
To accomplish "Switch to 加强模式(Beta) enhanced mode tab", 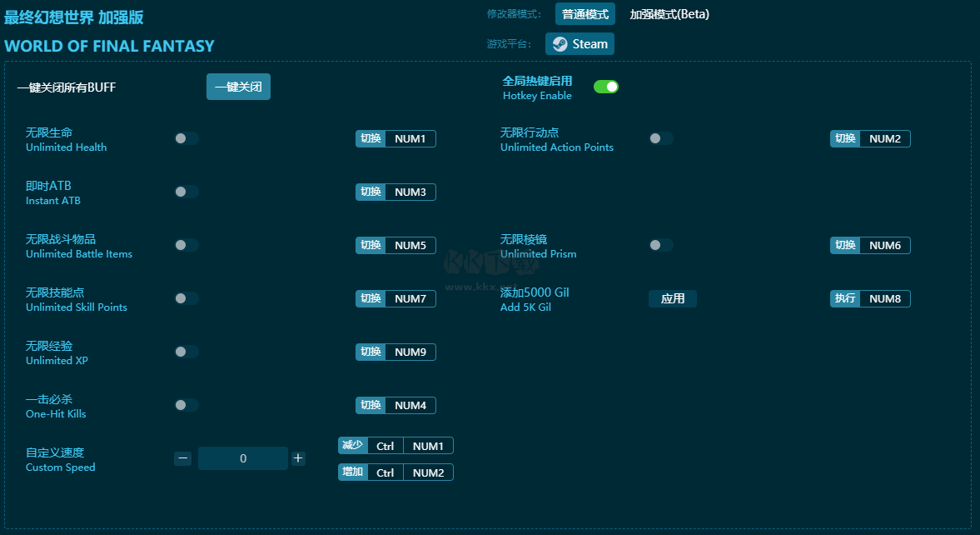I will (x=669, y=14).
